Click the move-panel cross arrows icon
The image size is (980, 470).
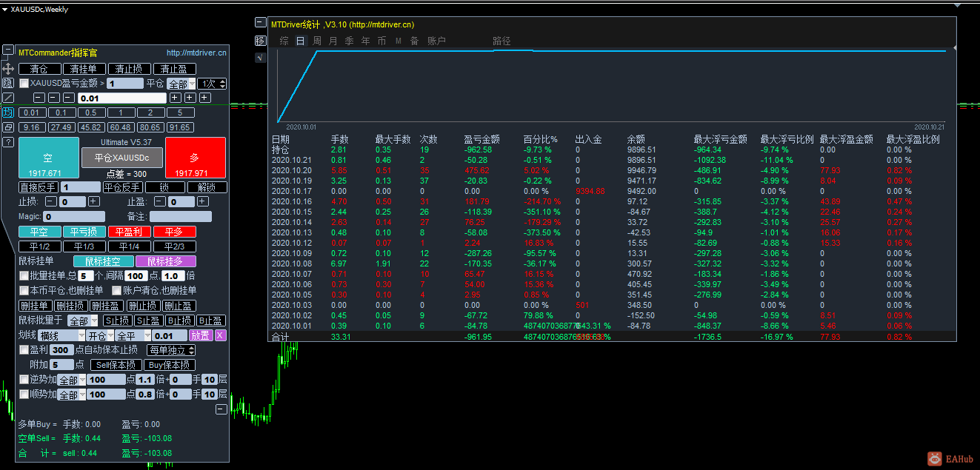click(x=8, y=68)
